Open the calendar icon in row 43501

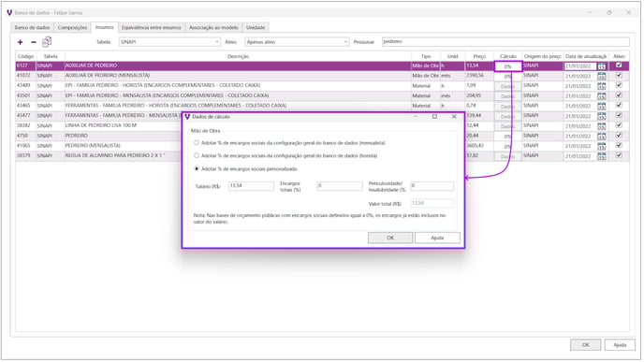pos(601,95)
